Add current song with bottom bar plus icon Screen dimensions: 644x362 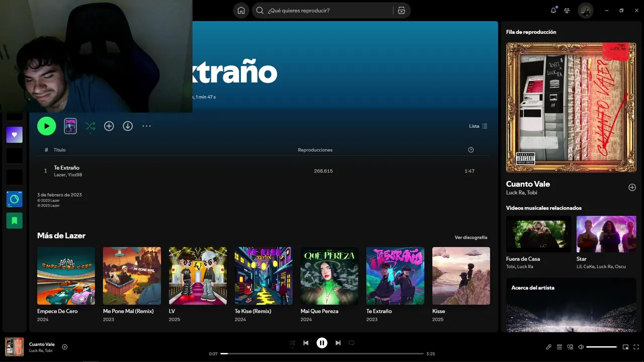[65, 347]
